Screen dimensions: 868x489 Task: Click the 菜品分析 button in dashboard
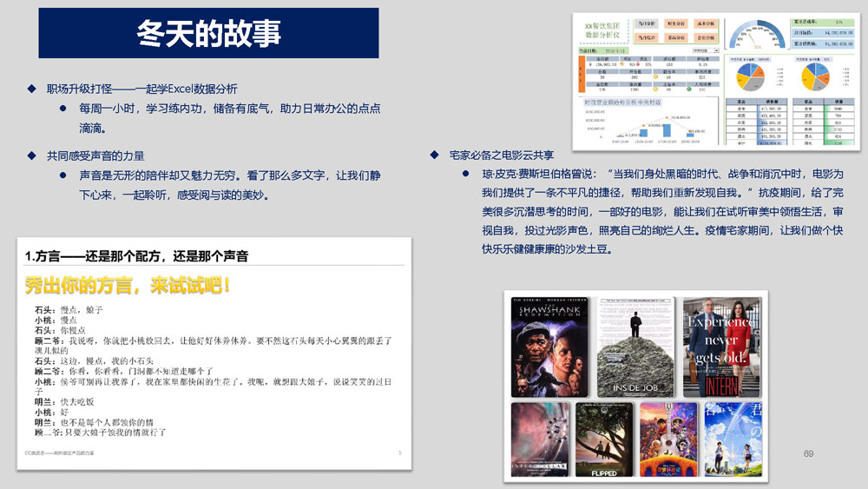click(x=676, y=37)
